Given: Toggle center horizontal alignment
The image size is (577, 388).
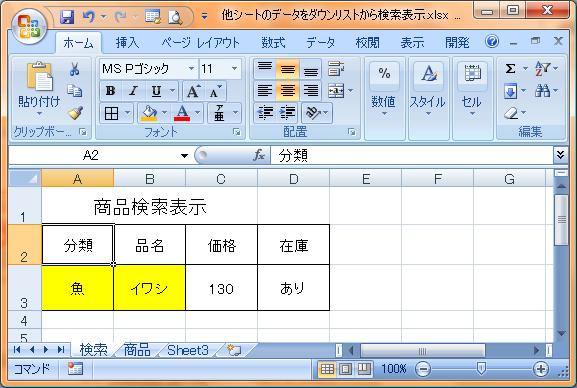Looking at the screenshot, I should click(287, 91).
